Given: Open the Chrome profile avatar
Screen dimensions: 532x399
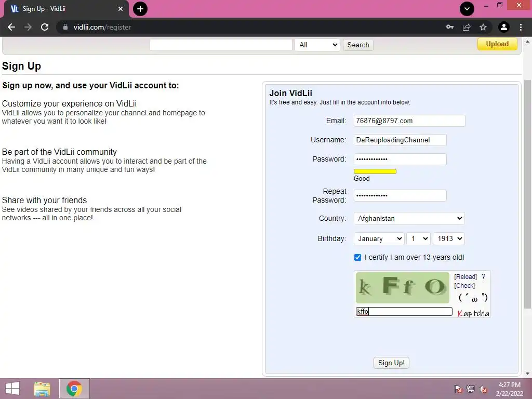Looking at the screenshot, I should (x=504, y=27).
